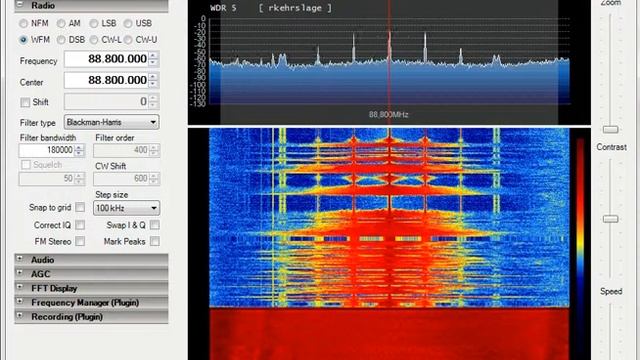Image resolution: width=640 pixels, height=360 pixels.
Task: Select the AM demodulation mode
Action: [61, 23]
